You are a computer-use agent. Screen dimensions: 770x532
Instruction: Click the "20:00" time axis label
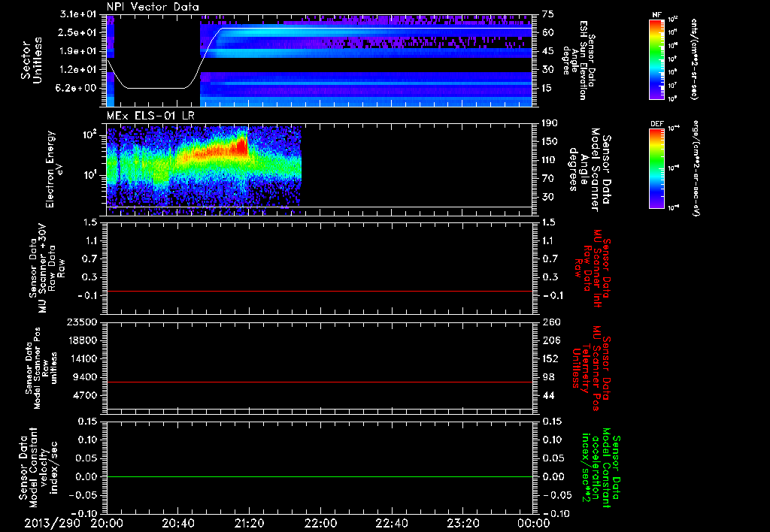point(107,523)
